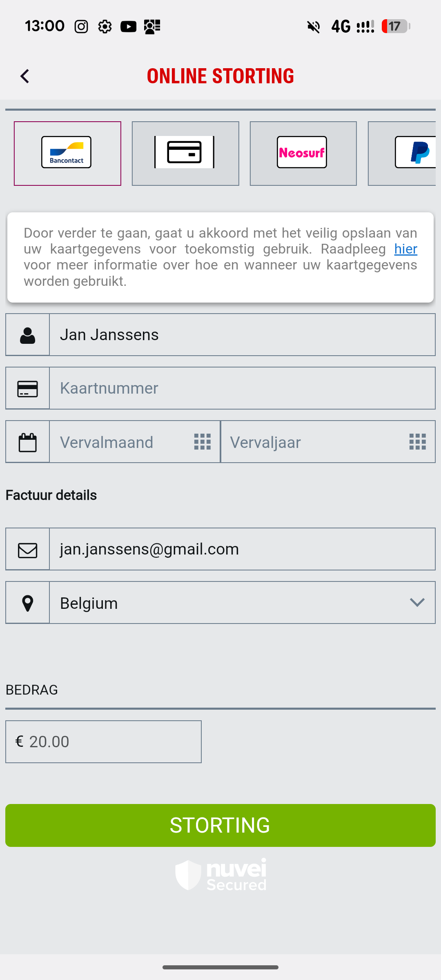
Task: Tap the envelope icon beside email
Action: (27, 550)
